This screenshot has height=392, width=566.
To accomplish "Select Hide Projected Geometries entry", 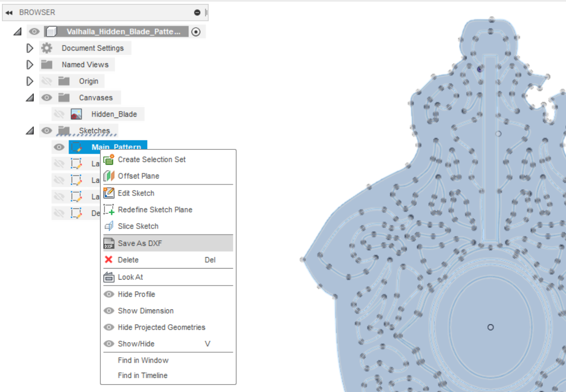I will point(168,327).
